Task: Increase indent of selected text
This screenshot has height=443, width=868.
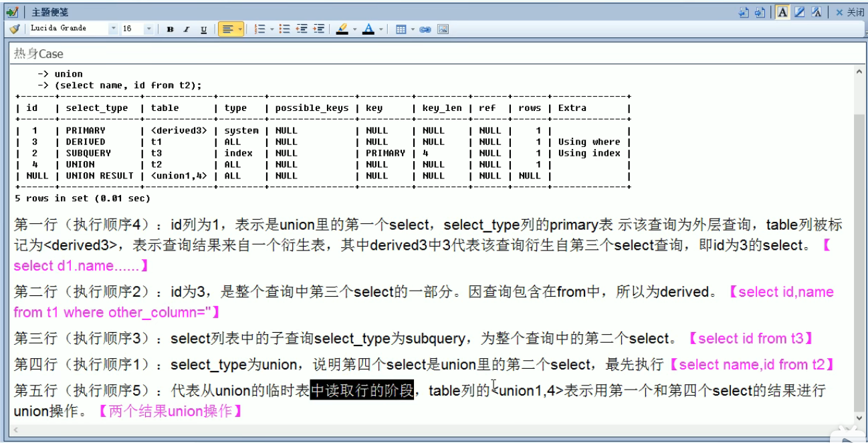Action: tap(319, 29)
